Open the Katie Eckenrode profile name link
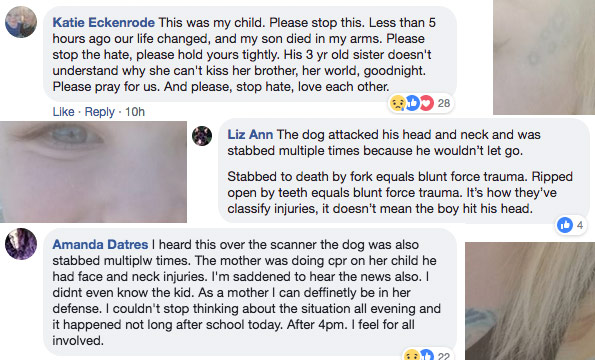 point(104,22)
